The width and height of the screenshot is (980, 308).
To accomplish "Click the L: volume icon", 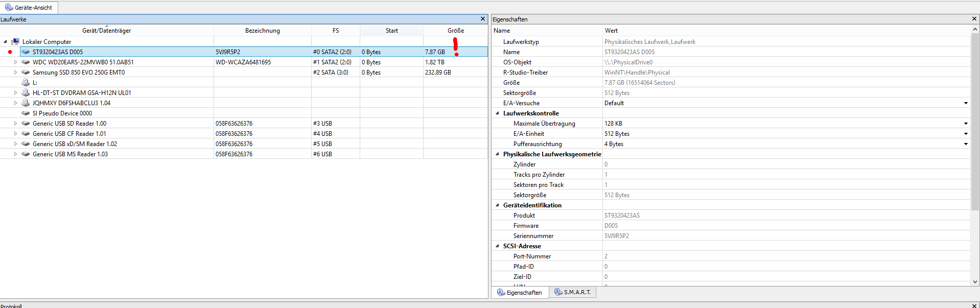I will coord(26,82).
